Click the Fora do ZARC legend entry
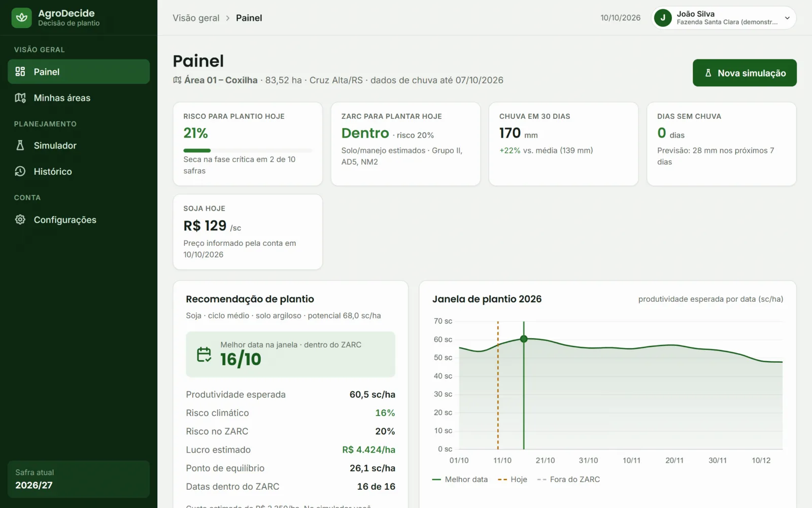The height and width of the screenshot is (508, 812). 568,479
